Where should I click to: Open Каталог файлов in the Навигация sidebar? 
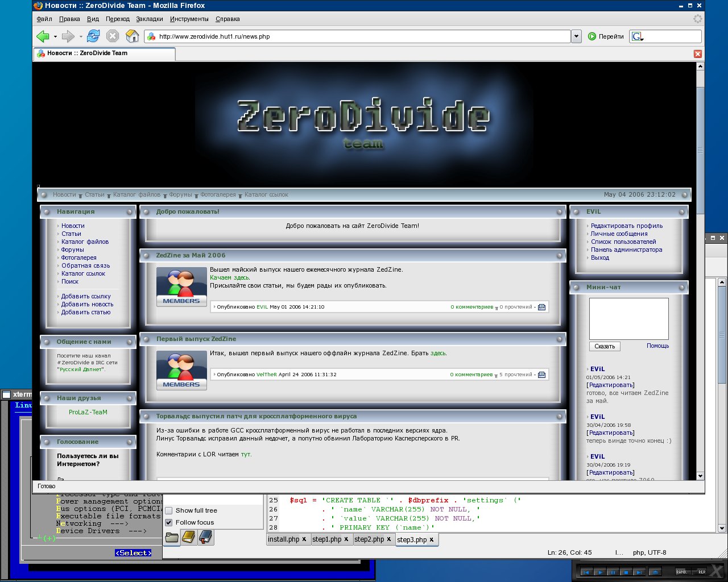click(x=85, y=242)
